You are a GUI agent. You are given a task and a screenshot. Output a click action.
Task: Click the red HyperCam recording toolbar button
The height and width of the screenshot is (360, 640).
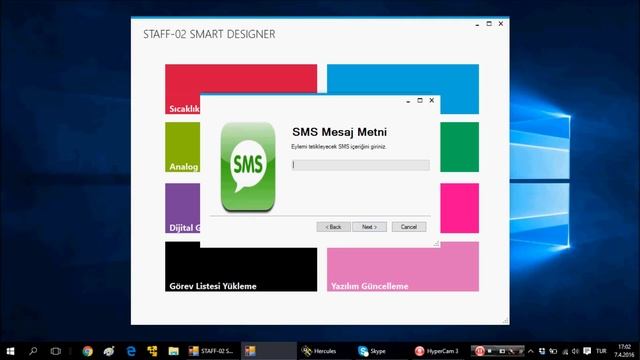coord(480,351)
